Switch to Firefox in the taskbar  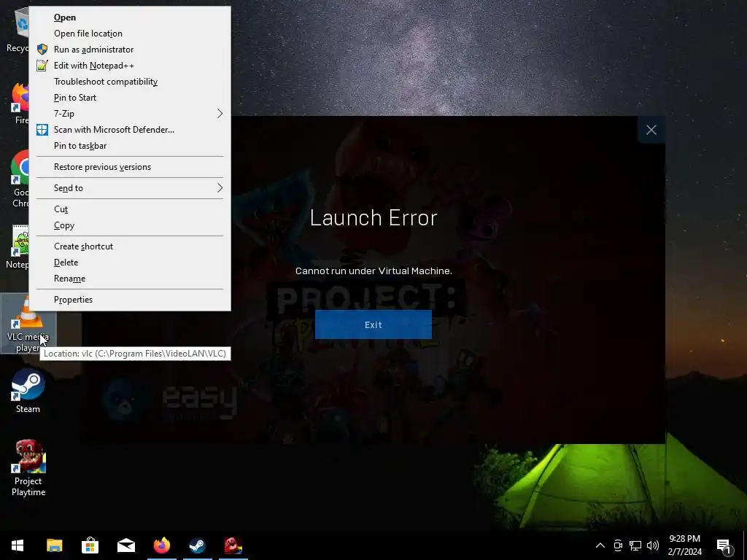(x=161, y=545)
